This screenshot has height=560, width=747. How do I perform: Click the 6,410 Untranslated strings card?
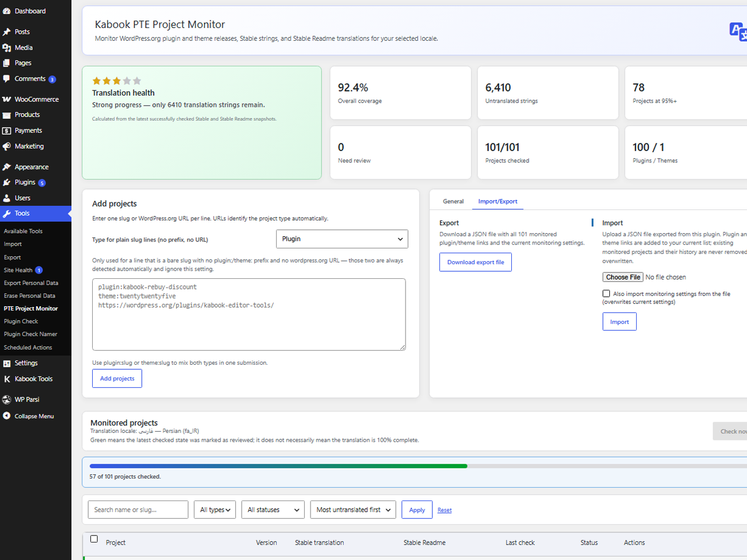[548, 93]
